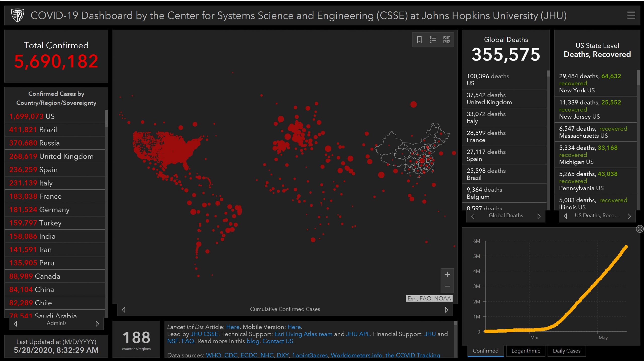Expand the chart to full screen

pos(639,229)
